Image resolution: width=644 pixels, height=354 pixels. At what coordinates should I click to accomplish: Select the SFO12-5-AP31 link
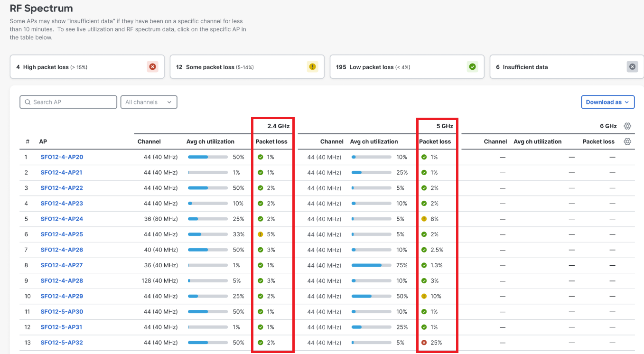[x=62, y=327]
